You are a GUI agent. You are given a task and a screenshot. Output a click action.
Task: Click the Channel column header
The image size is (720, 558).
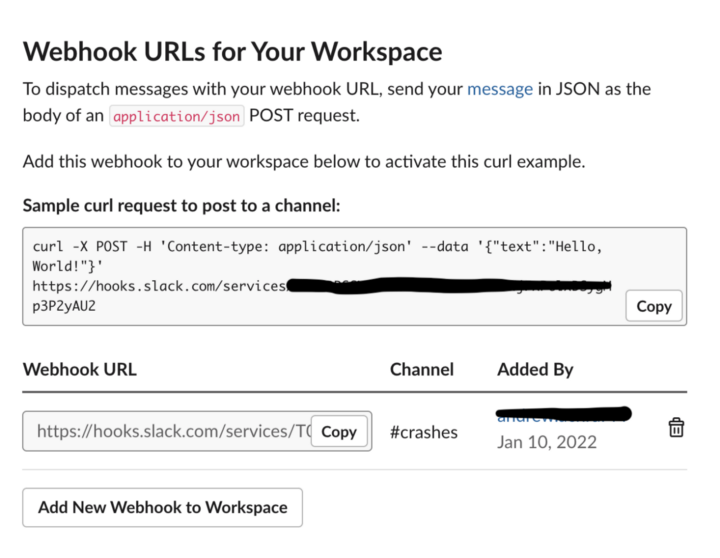click(422, 369)
